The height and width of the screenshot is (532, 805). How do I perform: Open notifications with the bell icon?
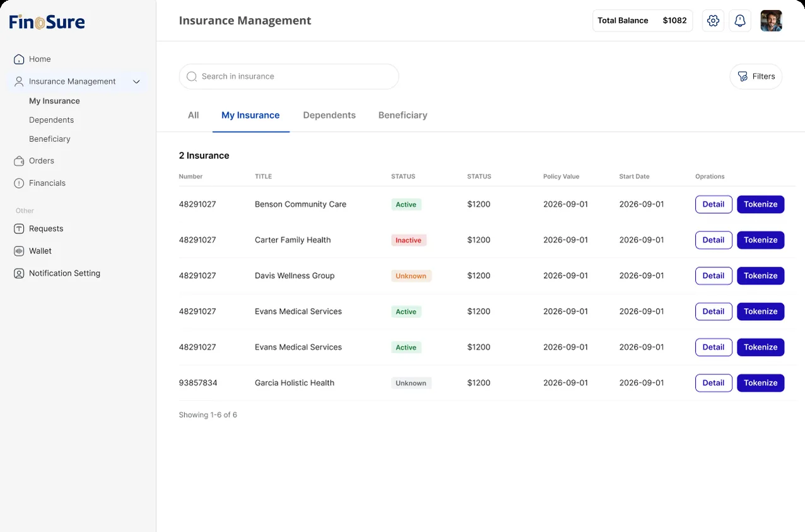pos(740,21)
